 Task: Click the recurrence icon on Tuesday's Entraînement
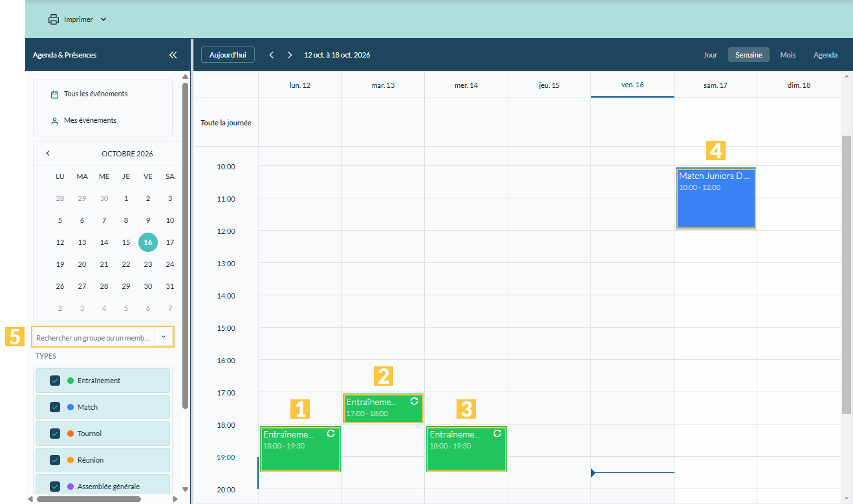click(x=414, y=401)
